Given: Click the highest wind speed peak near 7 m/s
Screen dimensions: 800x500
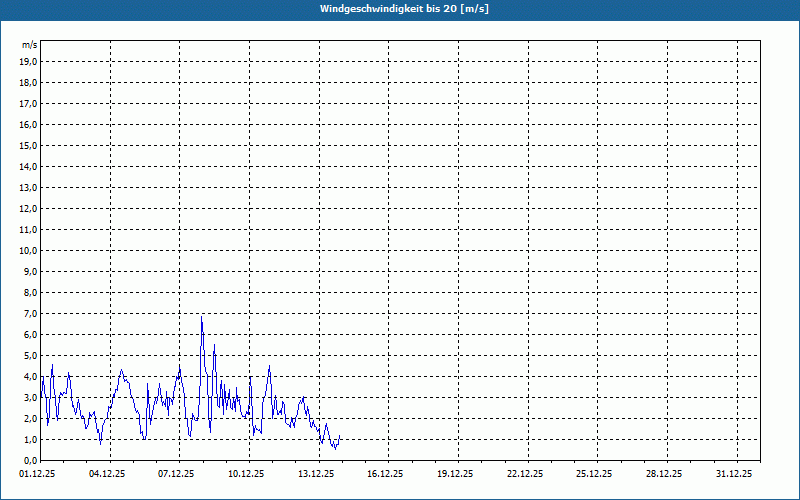Looking at the screenshot, I should click(x=202, y=318).
